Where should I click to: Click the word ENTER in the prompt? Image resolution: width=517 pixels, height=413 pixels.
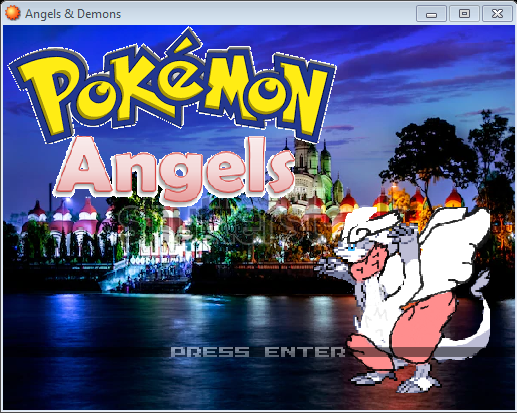pyautogui.click(x=305, y=352)
